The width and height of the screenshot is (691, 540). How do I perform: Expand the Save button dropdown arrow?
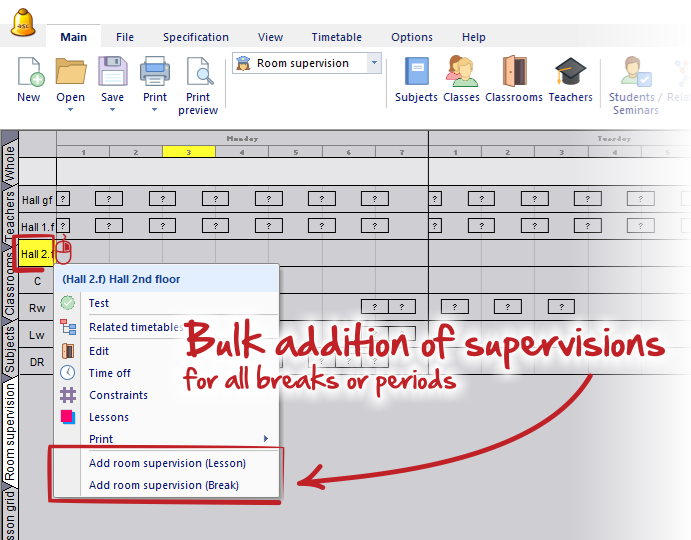112,110
